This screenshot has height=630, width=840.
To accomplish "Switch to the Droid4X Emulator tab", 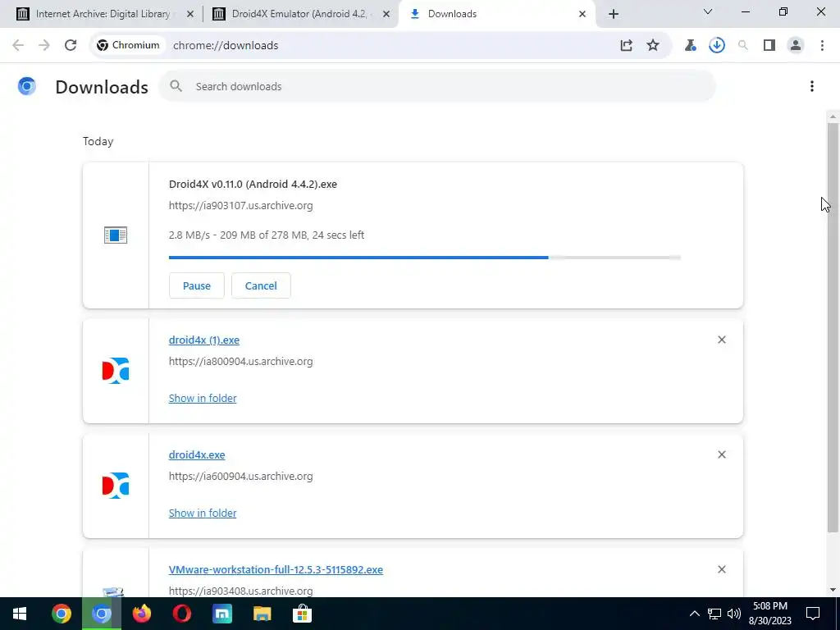I will 299,14.
